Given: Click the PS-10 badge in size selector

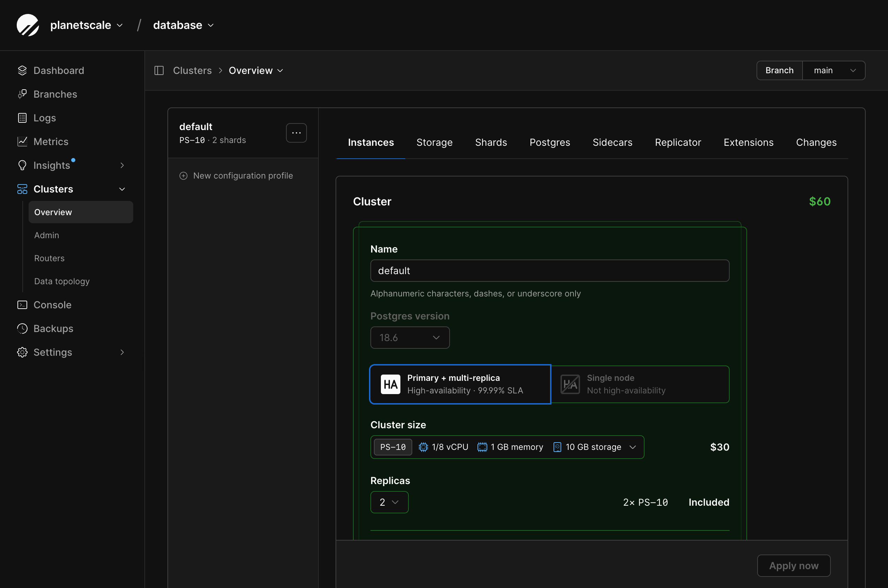Looking at the screenshot, I should pos(393,447).
